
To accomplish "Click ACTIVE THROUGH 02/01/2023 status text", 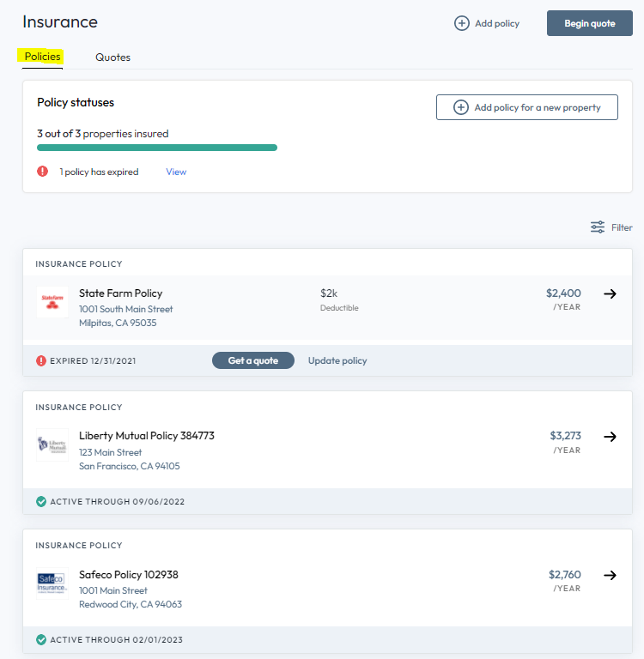I will tap(117, 639).
